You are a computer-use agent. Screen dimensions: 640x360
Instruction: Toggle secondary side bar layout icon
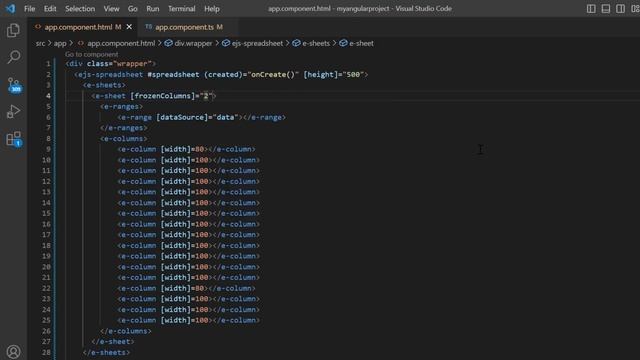click(x=620, y=9)
